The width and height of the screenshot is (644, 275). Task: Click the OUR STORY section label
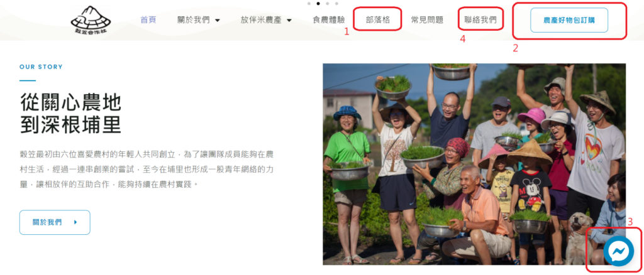tap(41, 67)
